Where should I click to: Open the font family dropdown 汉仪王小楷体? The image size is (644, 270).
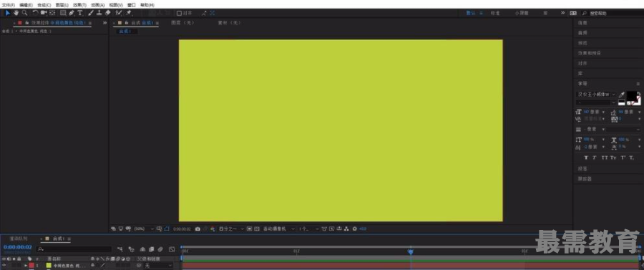pyautogui.click(x=596, y=95)
